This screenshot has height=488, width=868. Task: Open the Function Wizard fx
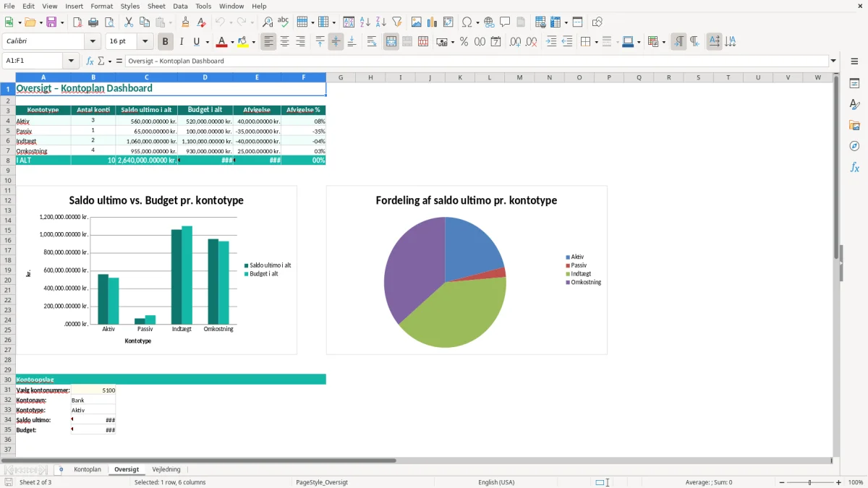click(x=90, y=61)
